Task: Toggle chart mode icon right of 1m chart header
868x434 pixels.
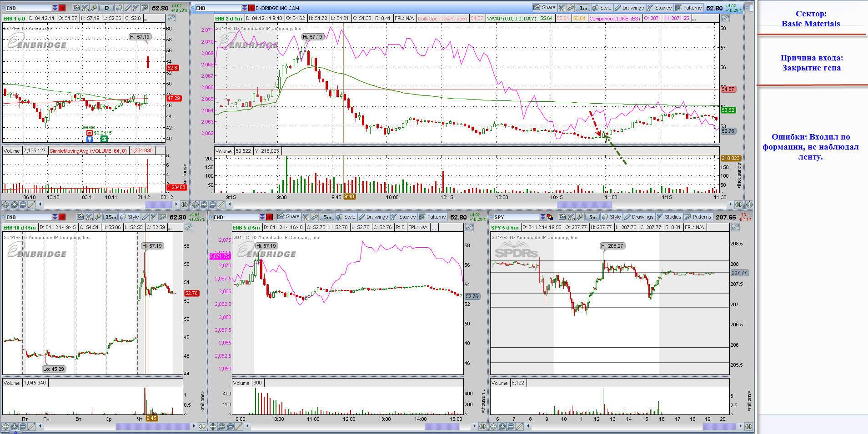Action: [726, 18]
